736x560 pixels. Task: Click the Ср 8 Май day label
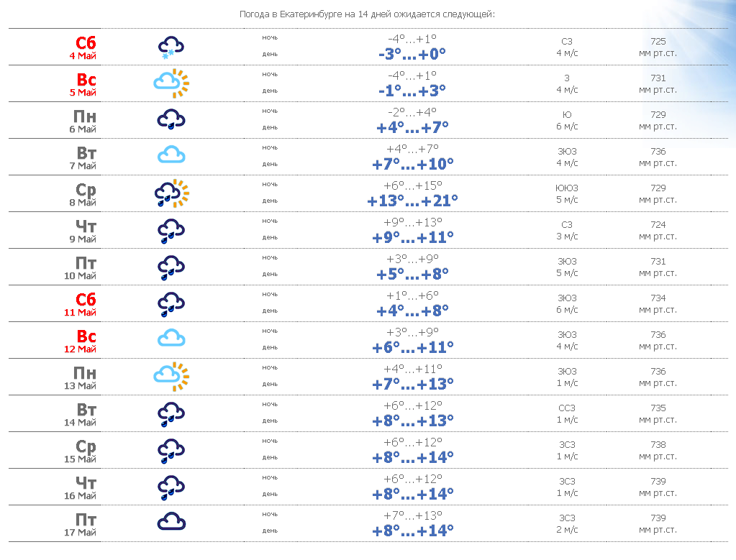[83, 194]
